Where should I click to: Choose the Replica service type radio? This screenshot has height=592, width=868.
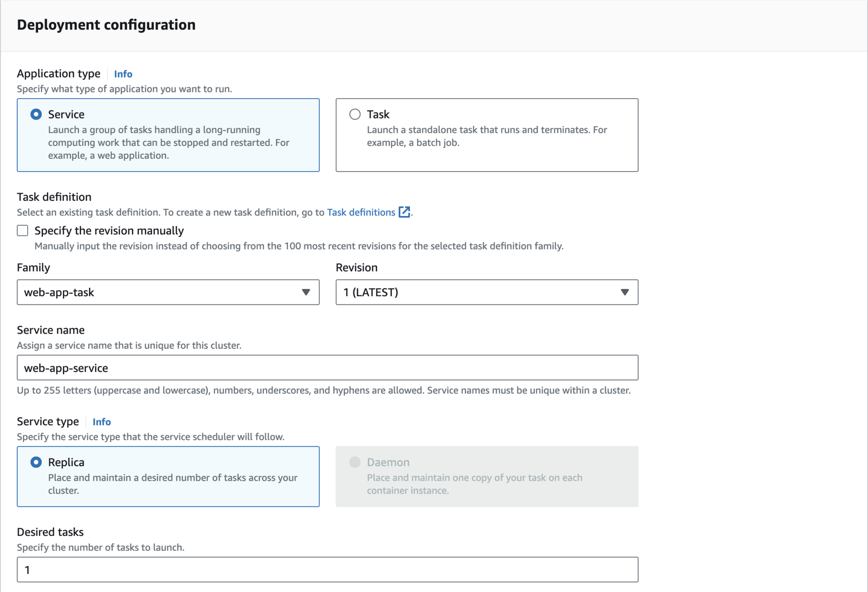tap(36, 462)
